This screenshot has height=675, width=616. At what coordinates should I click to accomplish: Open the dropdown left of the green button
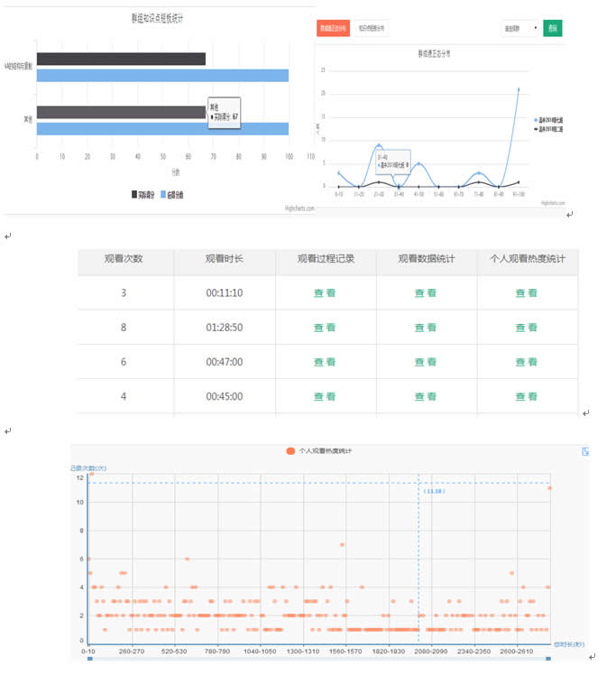(x=520, y=28)
